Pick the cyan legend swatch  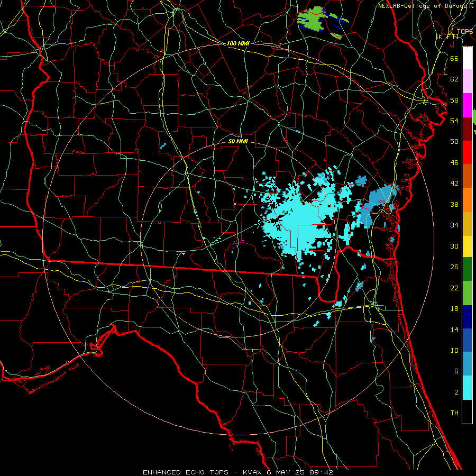(x=467, y=388)
